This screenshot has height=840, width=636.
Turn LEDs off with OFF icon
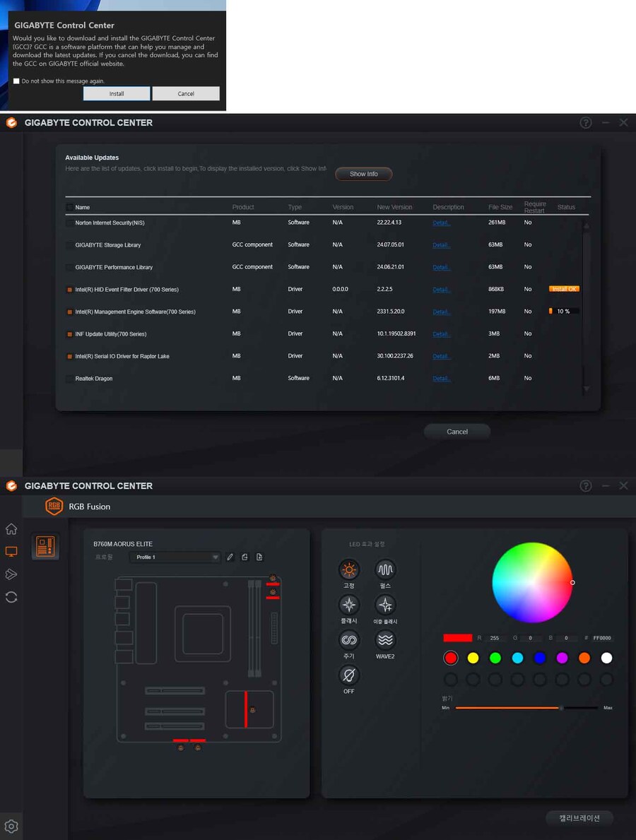coord(349,675)
